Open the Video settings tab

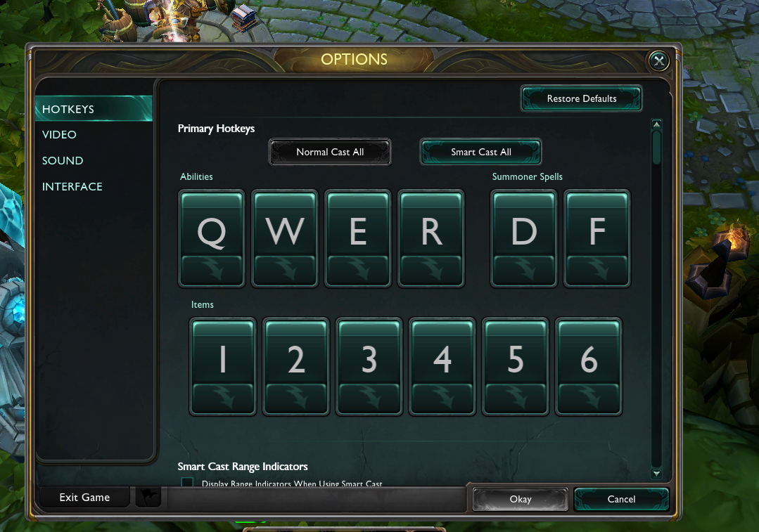[x=59, y=134]
